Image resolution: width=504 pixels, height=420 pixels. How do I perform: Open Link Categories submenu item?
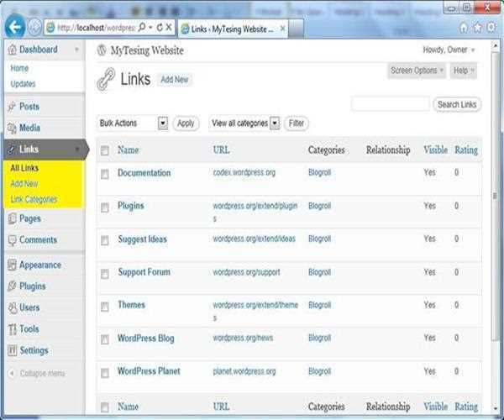point(34,199)
